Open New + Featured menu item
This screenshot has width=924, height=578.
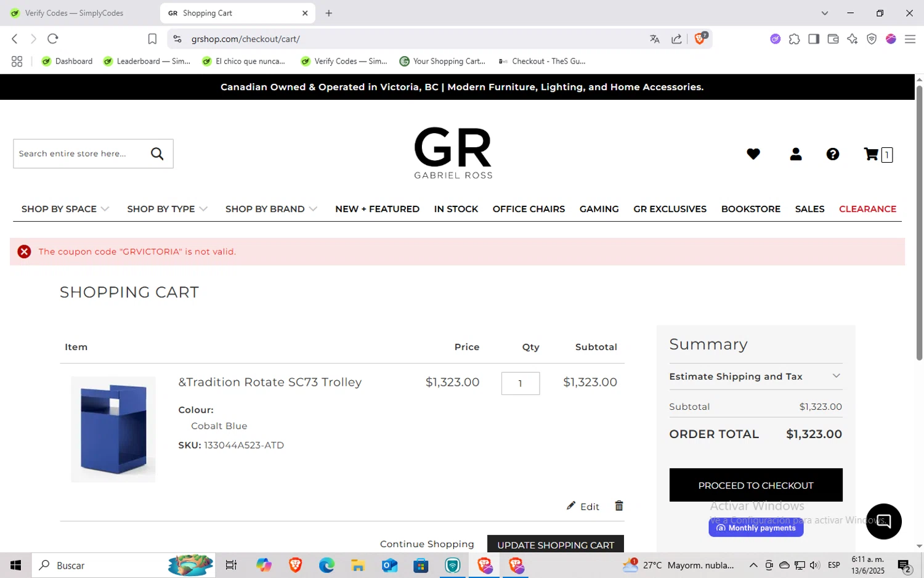(x=377, y=209)
